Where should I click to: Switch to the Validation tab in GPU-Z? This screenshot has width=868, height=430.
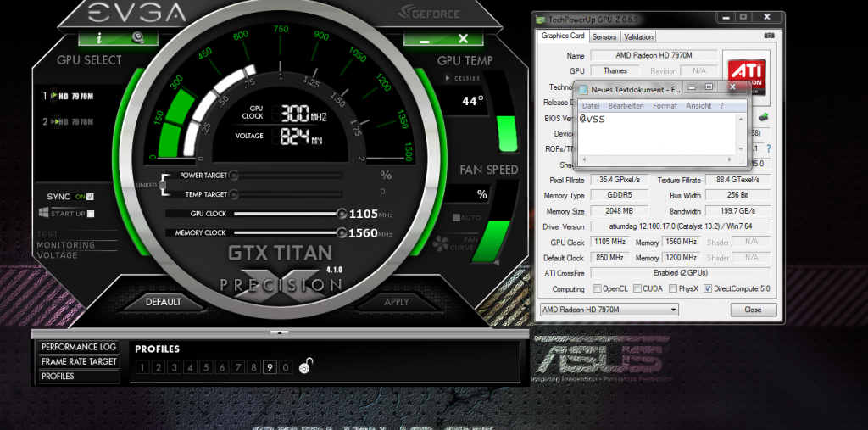[638, 37]
